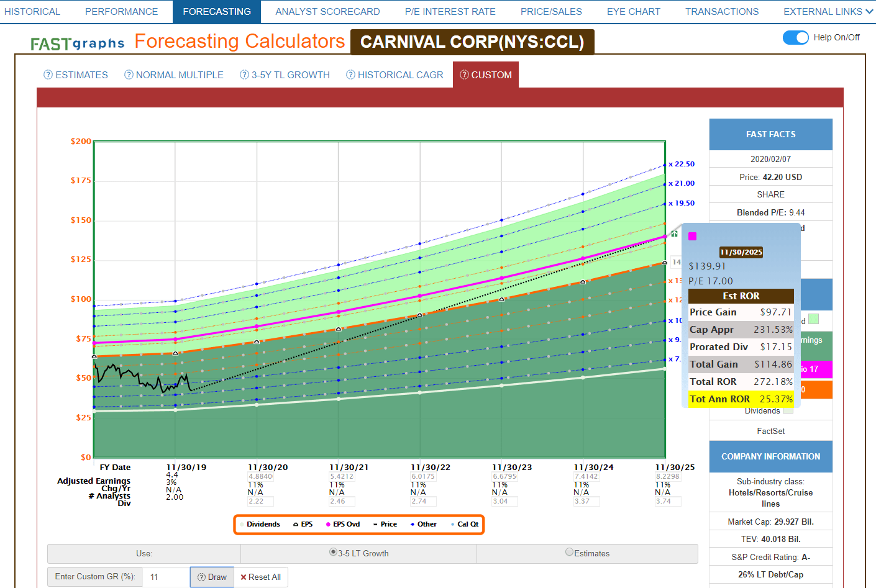Click the Enter Custom GR input field

(x=166, y=577)
